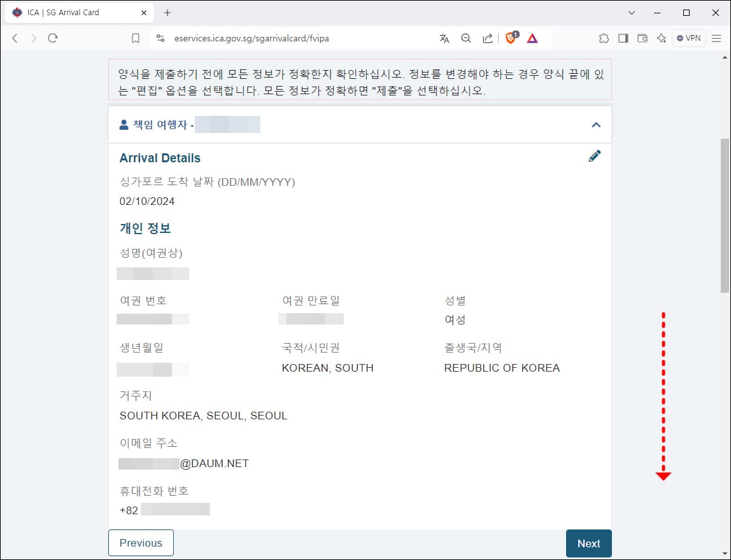This screenshot has height=560, width=731.
Task: Click the Brave Rewards triangle icon
Action: [x=532, y=38]
